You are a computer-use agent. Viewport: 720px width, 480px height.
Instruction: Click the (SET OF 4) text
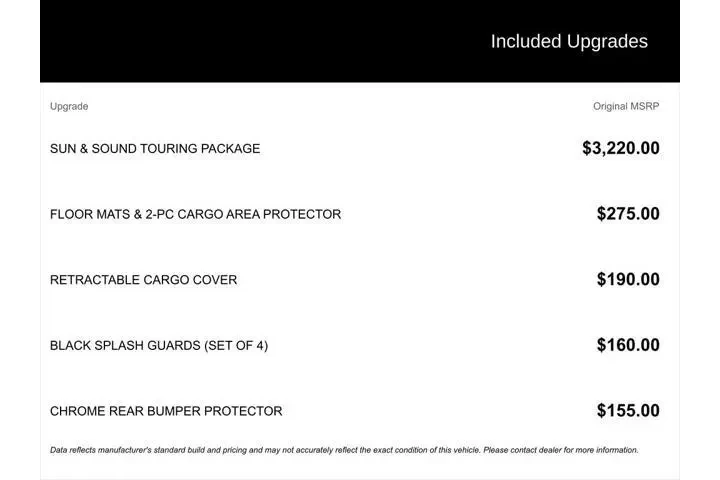[236, 346]
